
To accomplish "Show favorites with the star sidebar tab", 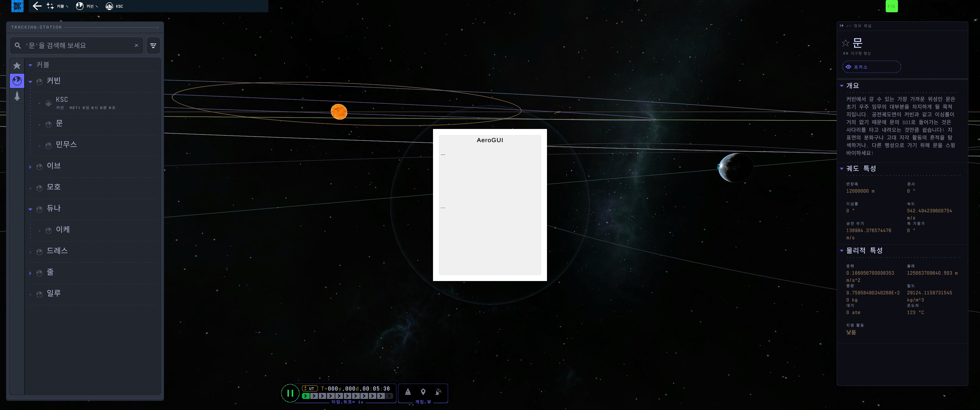I will tap(17, 65).
